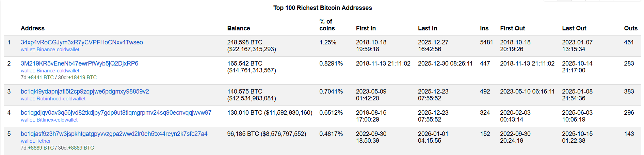Click the First Out column header
Viewport: 644px width, 155px height.
(x=512, y=28)
